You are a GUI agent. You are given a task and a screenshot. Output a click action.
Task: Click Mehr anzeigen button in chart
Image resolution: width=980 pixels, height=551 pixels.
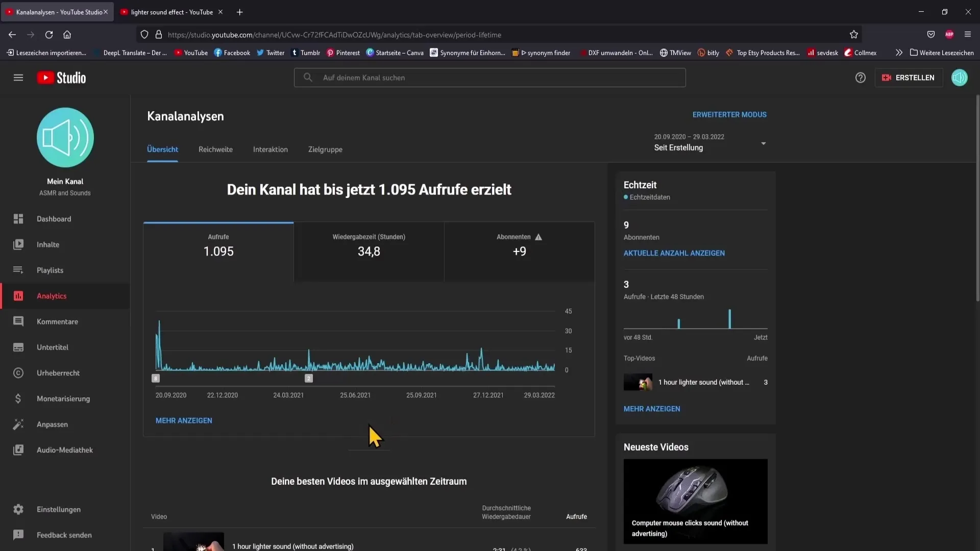184,420
